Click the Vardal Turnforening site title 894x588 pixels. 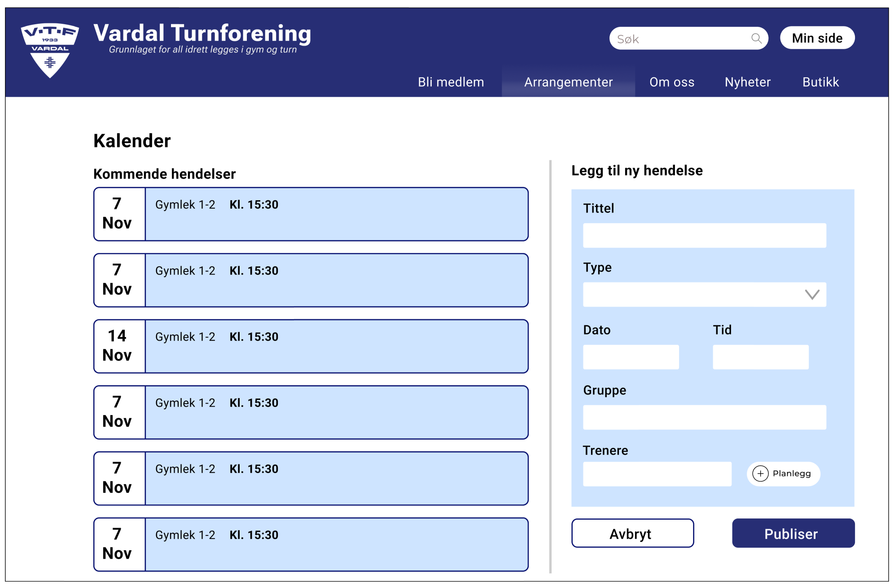[202, 34]
